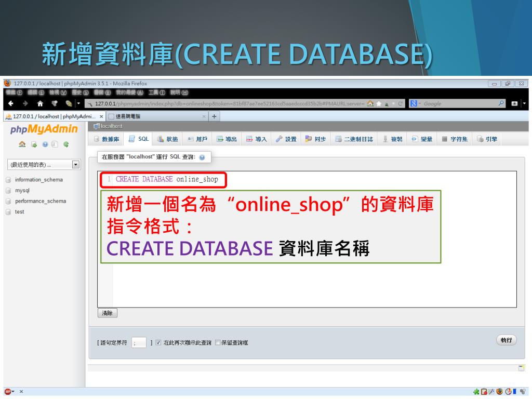Enable the 保留查詢框 checkbox

pos(218,343)
